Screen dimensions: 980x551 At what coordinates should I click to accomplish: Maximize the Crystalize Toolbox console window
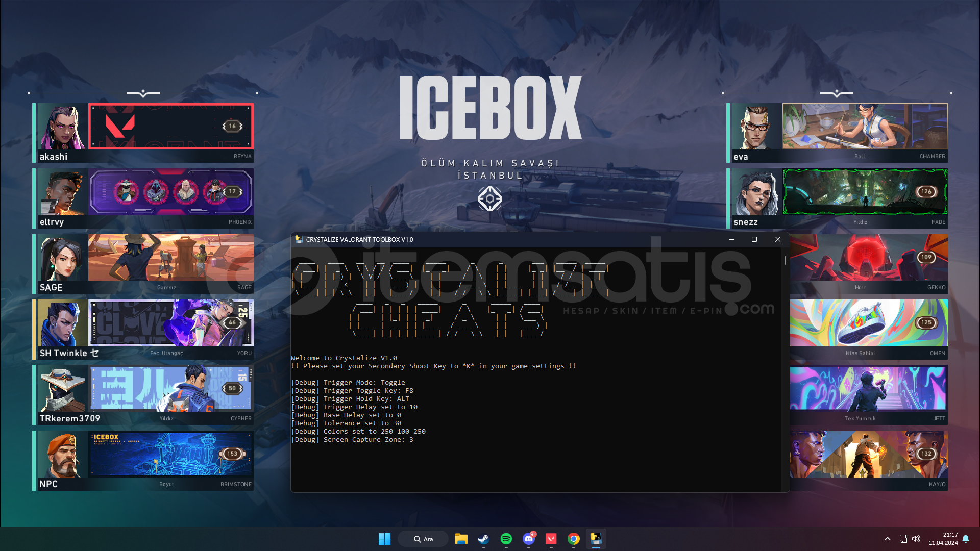click(754, 239)
